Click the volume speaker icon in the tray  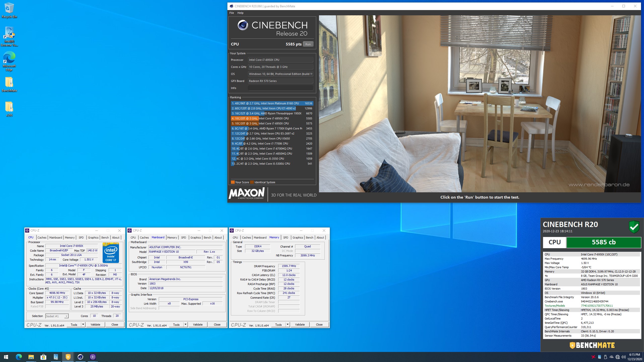[623, 357]
